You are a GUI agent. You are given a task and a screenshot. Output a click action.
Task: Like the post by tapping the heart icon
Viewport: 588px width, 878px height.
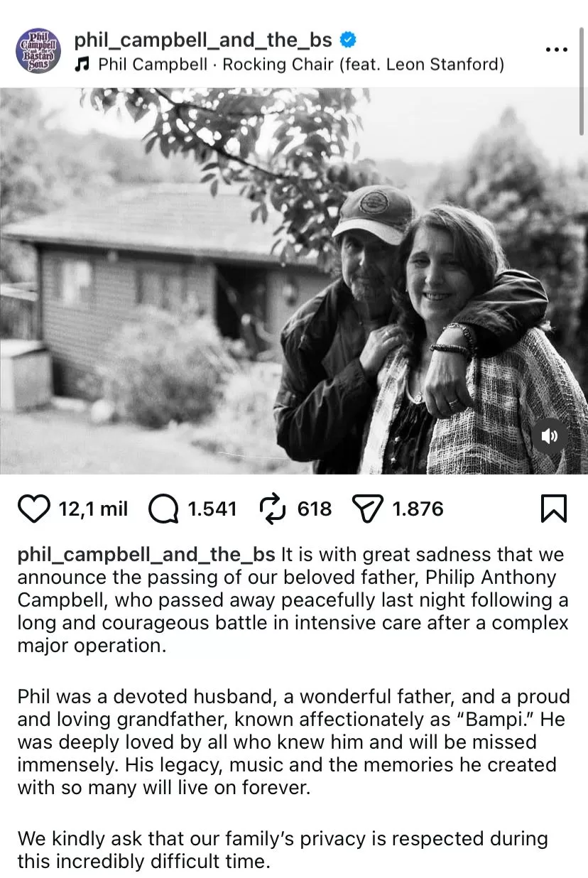34,508
